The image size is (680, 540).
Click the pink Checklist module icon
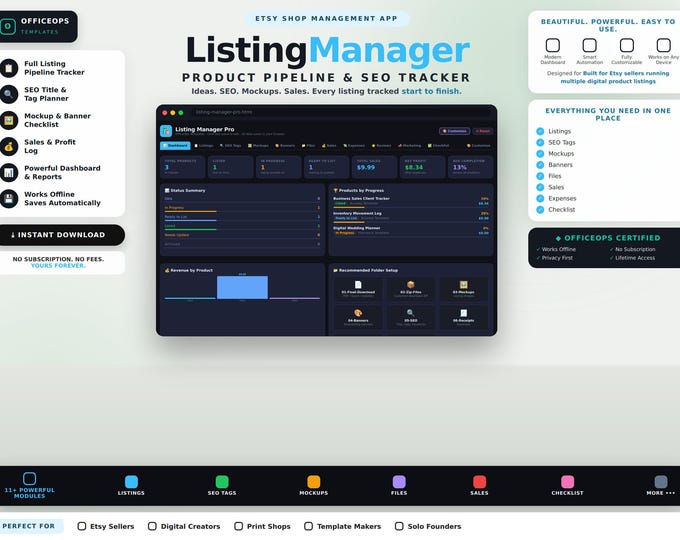coord(567,481)
